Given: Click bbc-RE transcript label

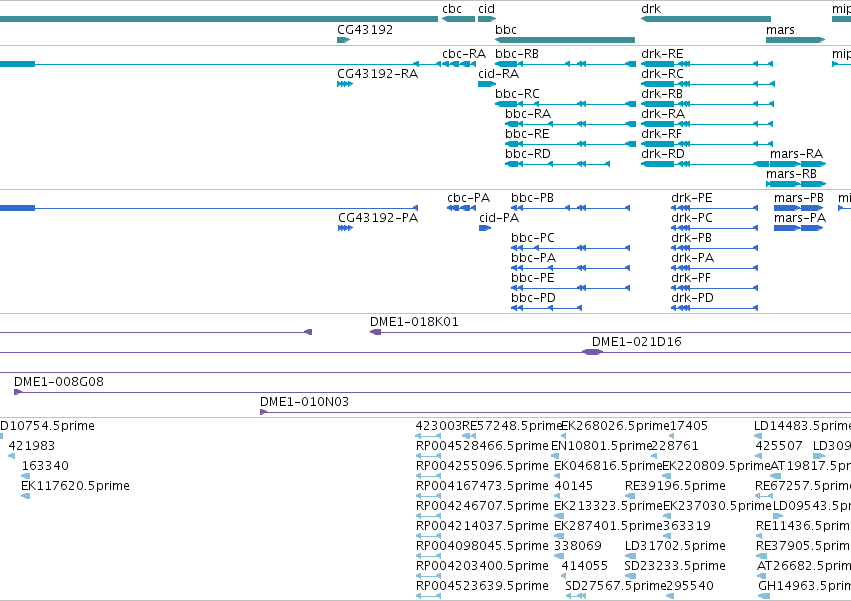Looking at the screenshot, I should pyautogui.click(x=527, y=134).
